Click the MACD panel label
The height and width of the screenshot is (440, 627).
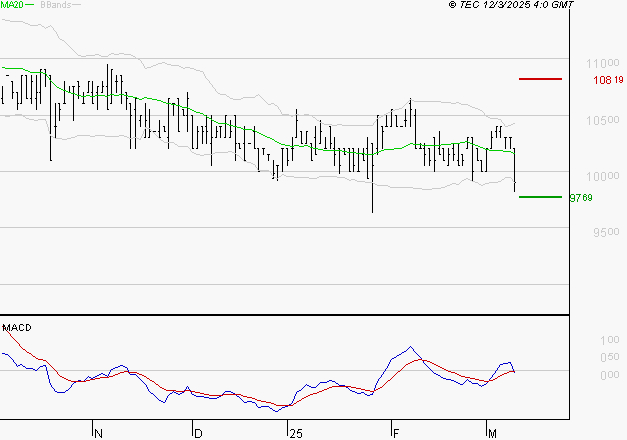pyautogui.click(x=17, y=328)
